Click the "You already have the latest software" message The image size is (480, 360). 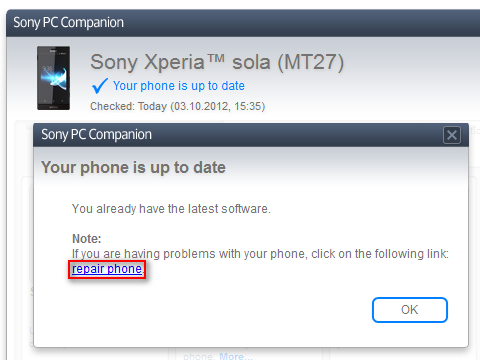pos(171,209)
